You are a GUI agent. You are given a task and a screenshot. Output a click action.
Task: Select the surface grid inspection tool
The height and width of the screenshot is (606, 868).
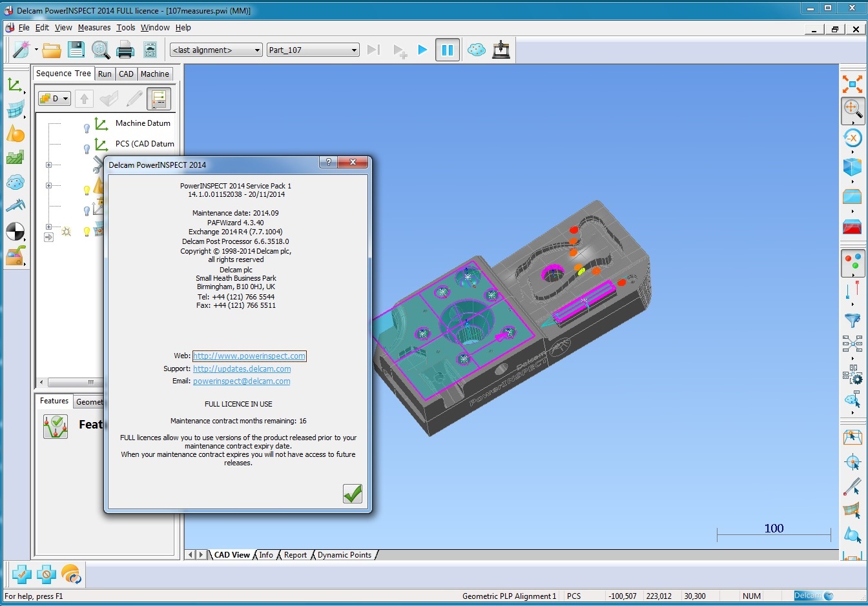pyautogui.click(x=15, y=110)
